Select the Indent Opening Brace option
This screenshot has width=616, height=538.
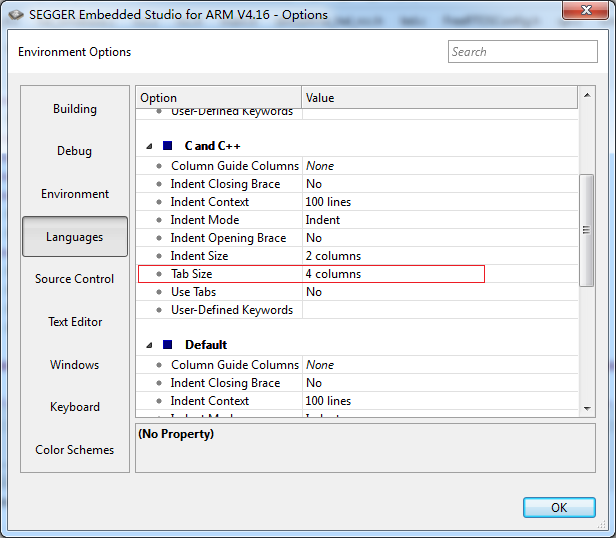(357, 238)
